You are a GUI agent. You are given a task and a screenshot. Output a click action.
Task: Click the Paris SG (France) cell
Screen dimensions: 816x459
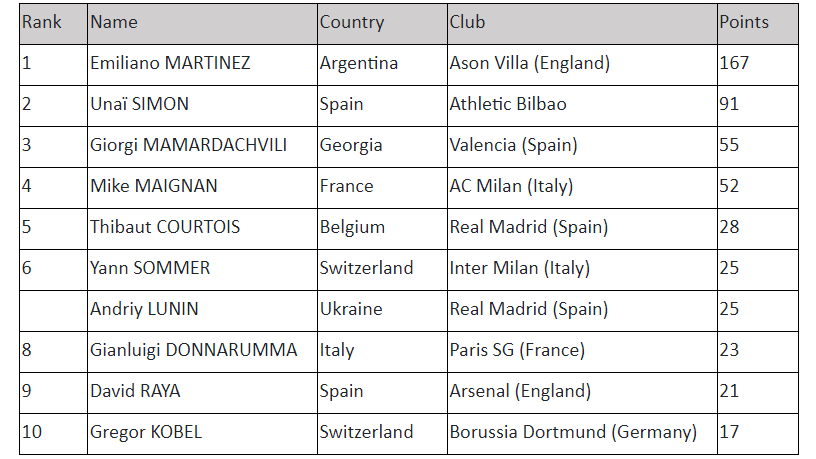[x=517, y=350]
